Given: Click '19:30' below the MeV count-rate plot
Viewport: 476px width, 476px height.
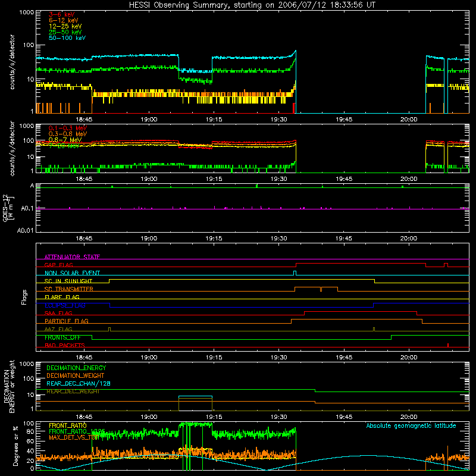Looking at the screenshot, I should (x=278, y=179).
